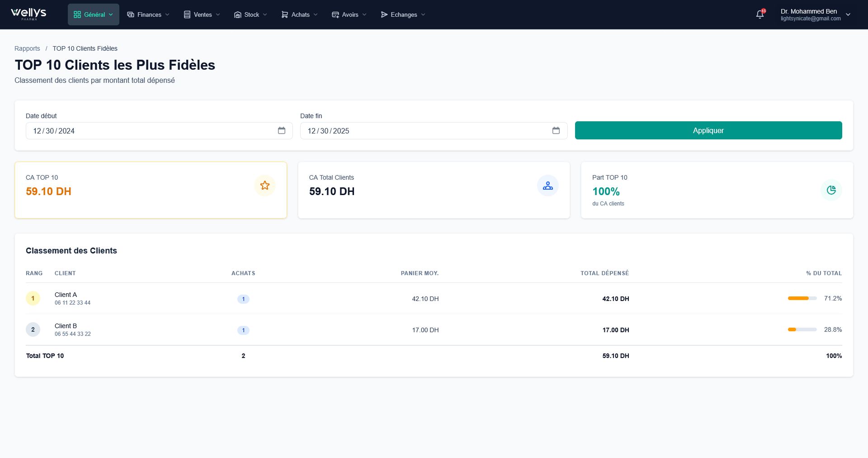Click the pie chart icon in Part TOP 10 card
The width and height of the screenshot is (868, 458).
831,190
